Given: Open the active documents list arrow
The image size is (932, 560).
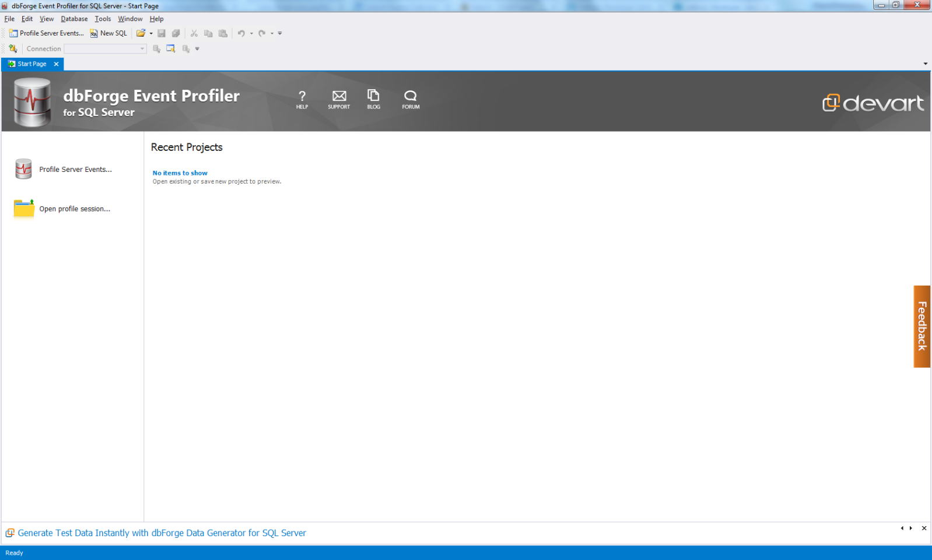Looking at the screenshot, I should [925, 64].
